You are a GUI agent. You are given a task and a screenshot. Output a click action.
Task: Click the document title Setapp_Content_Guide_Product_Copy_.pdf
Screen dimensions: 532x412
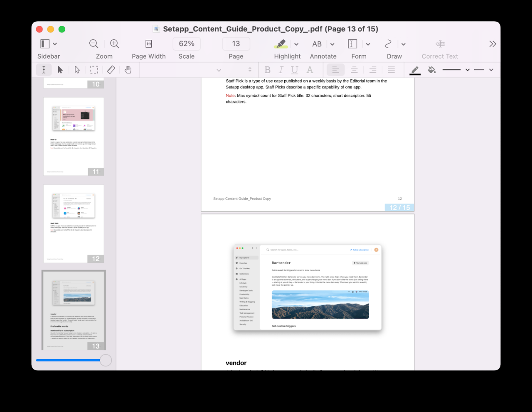click(243, 29)
